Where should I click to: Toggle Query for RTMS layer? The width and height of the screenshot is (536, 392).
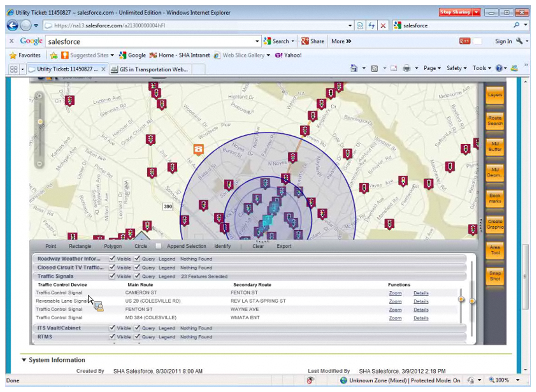pos(137,336)
